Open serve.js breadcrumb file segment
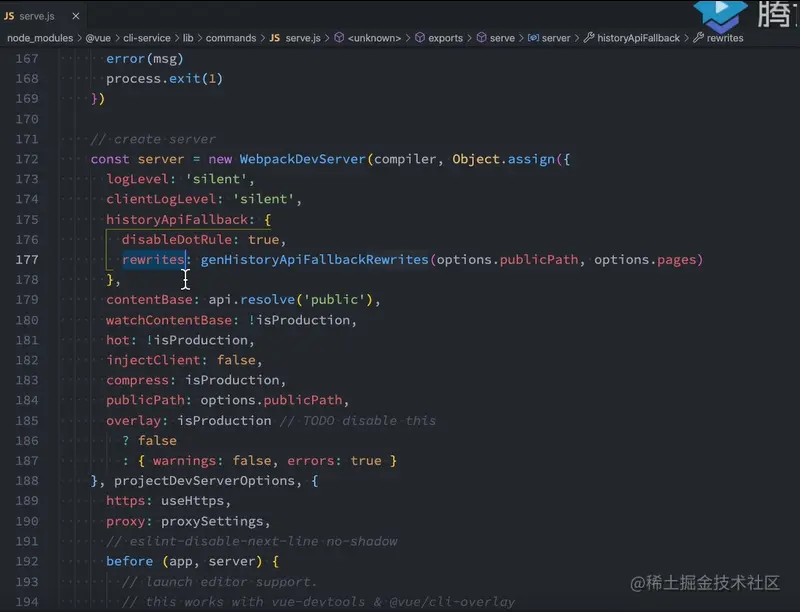800x612 pixels. pyautogui.click(x=303, y=38)
